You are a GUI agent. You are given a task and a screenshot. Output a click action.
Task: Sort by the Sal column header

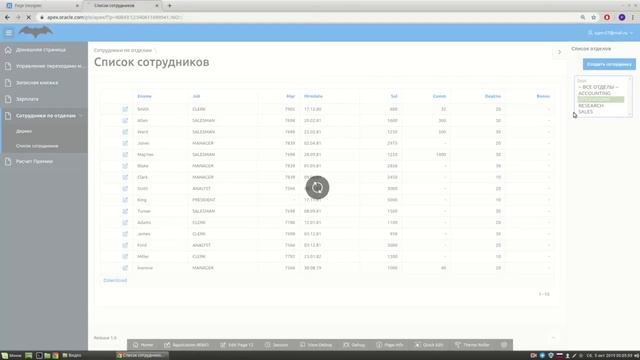[x=394, y=96]
